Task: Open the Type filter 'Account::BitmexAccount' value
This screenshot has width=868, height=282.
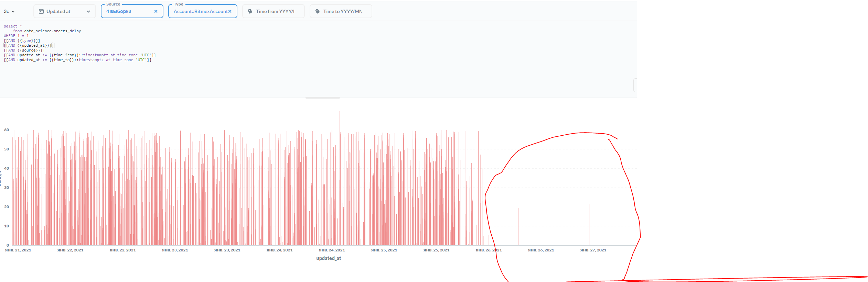Action: pos(201,11)
